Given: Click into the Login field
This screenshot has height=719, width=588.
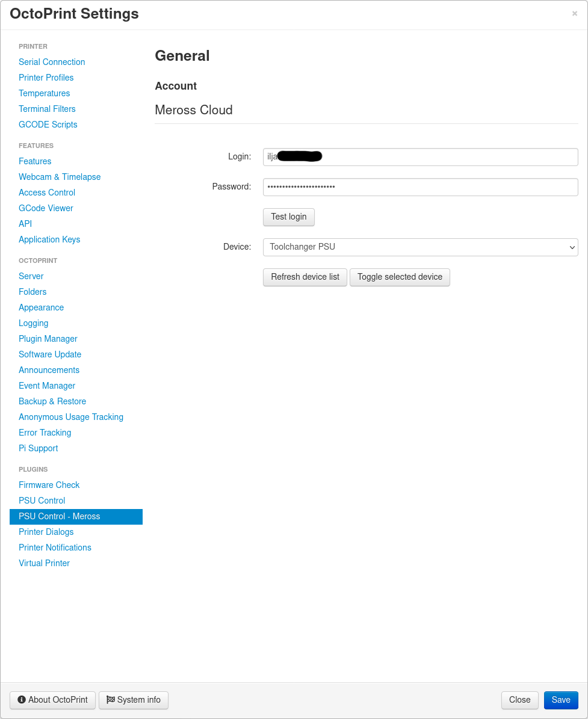Looking at the screenshot, I should 420,157.
